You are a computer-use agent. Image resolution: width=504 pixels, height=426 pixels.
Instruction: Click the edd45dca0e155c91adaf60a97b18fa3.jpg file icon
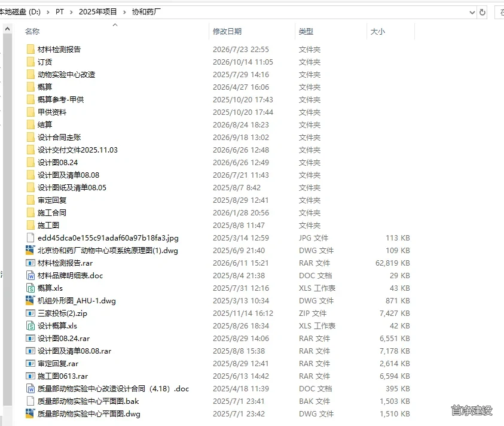coord(30,238)
